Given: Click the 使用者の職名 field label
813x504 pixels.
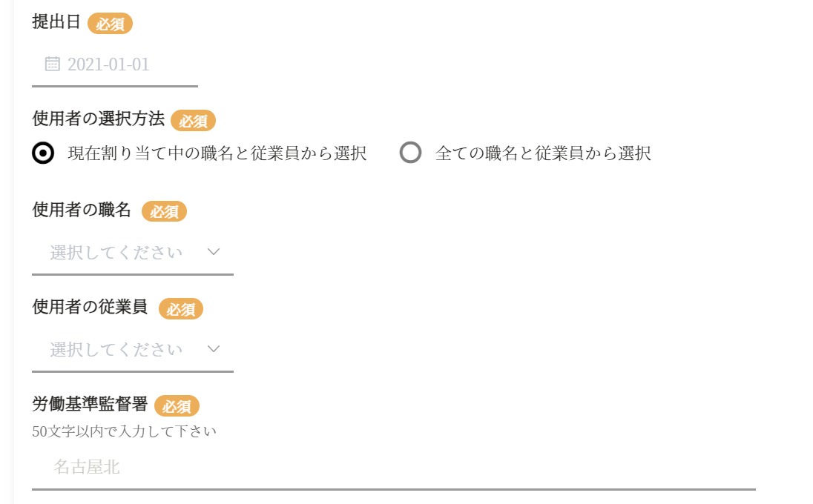Looking at the screenshot, I should pyautogui.click(x=82, y=210).
